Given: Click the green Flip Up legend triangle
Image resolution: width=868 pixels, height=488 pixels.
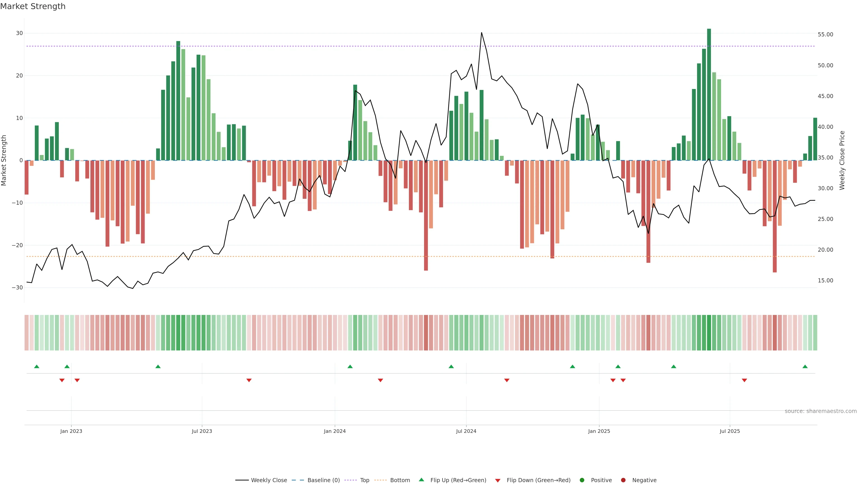Looking at the screenshot, I should click(x=421, y=480).
